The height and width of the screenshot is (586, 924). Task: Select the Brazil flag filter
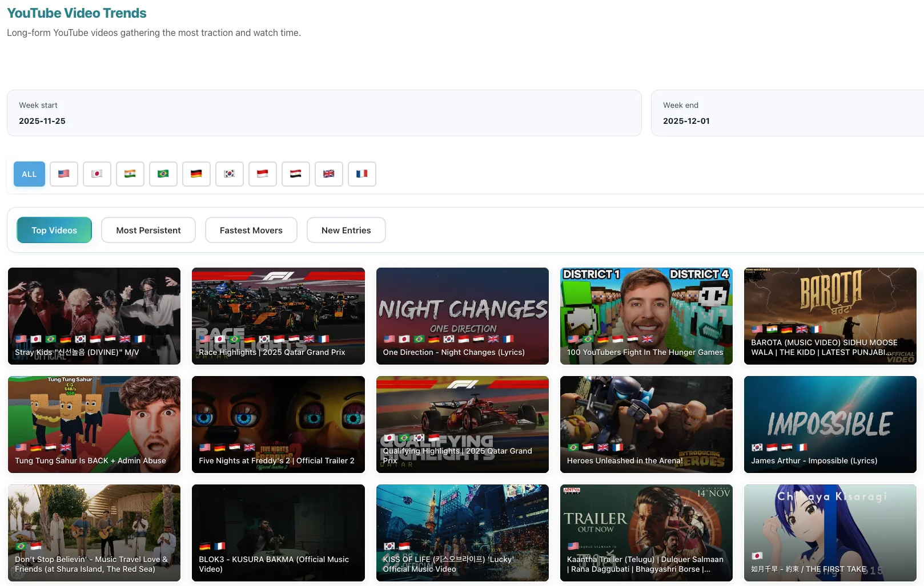tap(163, 173)
